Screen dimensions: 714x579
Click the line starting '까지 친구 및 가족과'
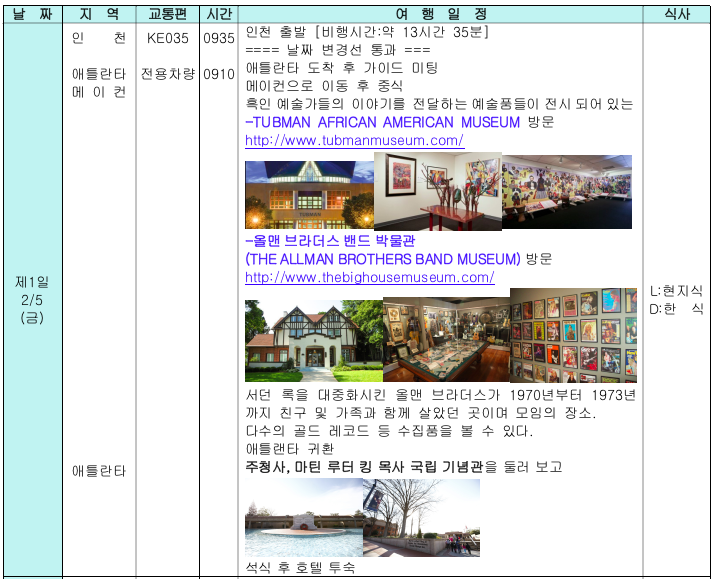point(421,413)
